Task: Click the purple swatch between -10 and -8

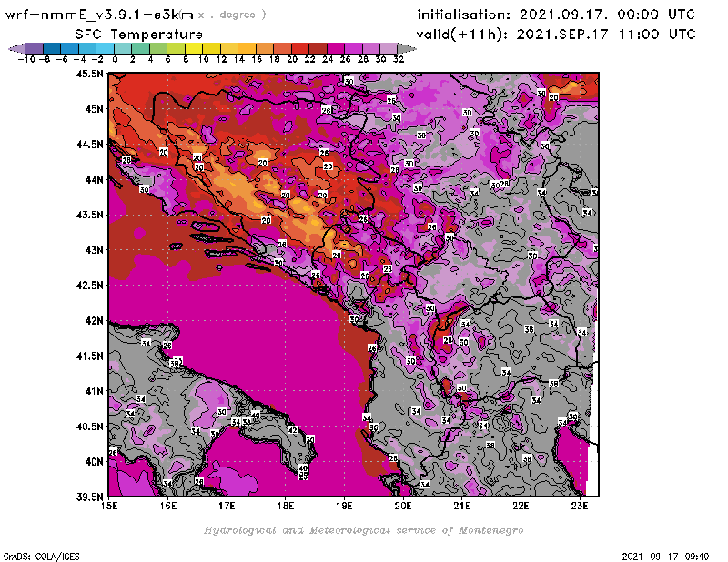Action: (x=35, y=48)
